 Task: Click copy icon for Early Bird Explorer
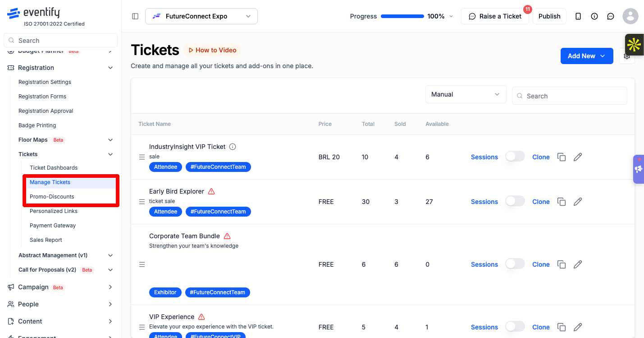coord(562,202)
